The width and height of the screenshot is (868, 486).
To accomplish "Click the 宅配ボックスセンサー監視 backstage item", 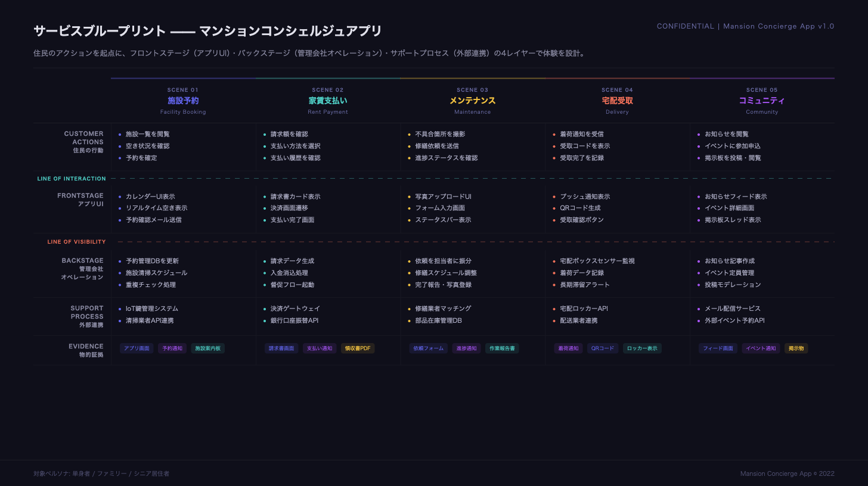I will point(597,261).
